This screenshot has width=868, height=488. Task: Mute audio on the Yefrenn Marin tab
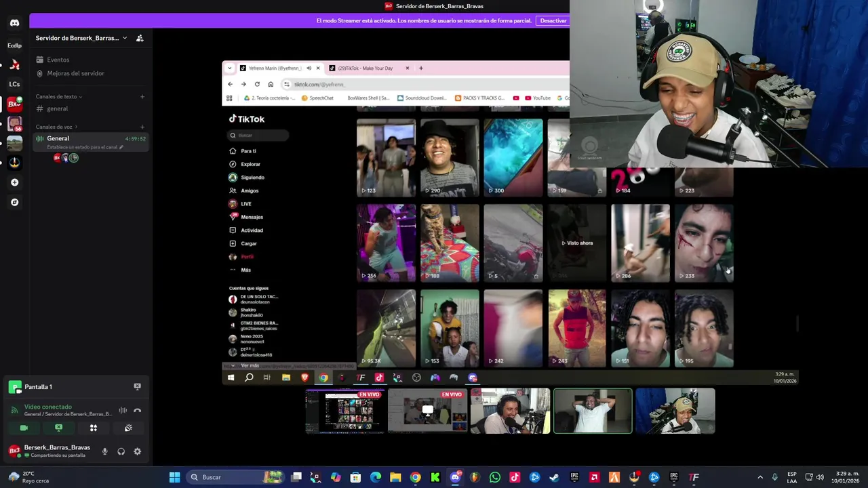(309, 68)
